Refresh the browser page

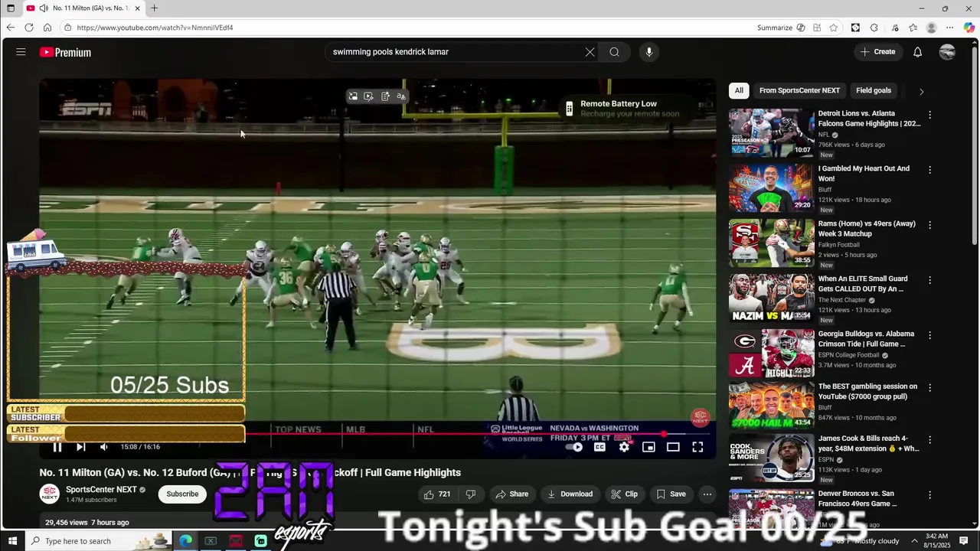click(x=29, y=28)
